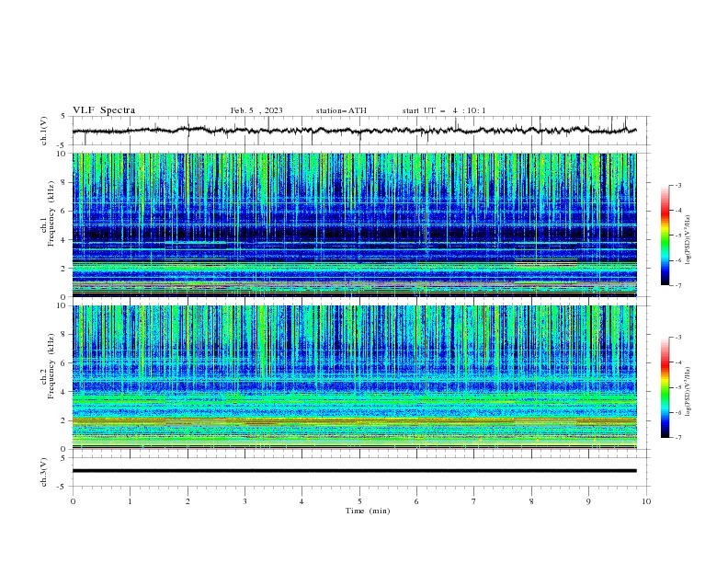Click the 'Time (min)' axis title
This screenshot has width=728, height=563.
[x=368, y=511]
